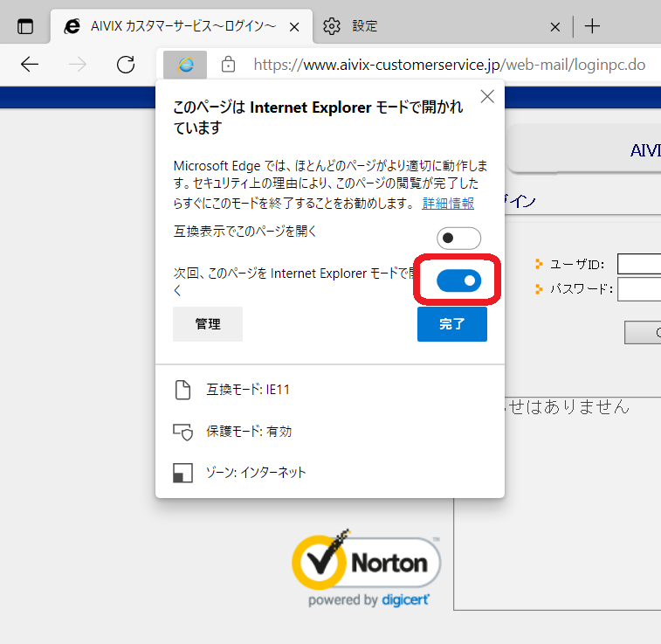Click the ユーザID input field
This screenshot has height=644, width=661.
click(x=639, y=264)
